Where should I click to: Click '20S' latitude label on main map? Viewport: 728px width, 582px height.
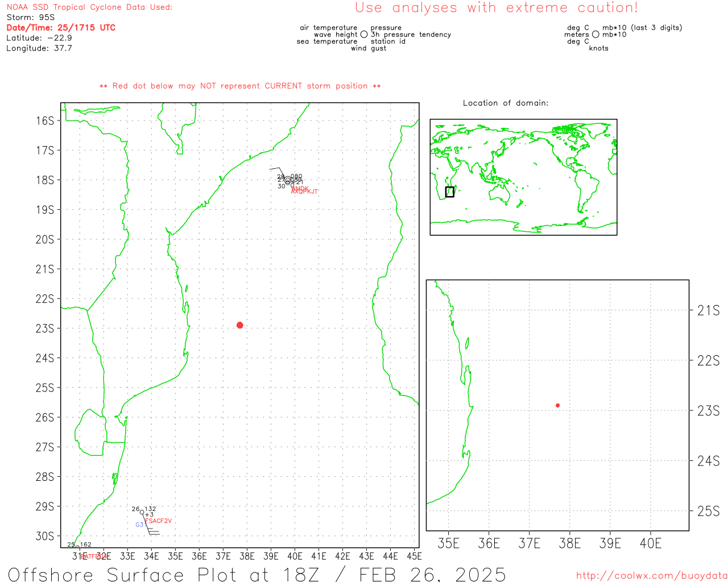(x=45, y=239)
